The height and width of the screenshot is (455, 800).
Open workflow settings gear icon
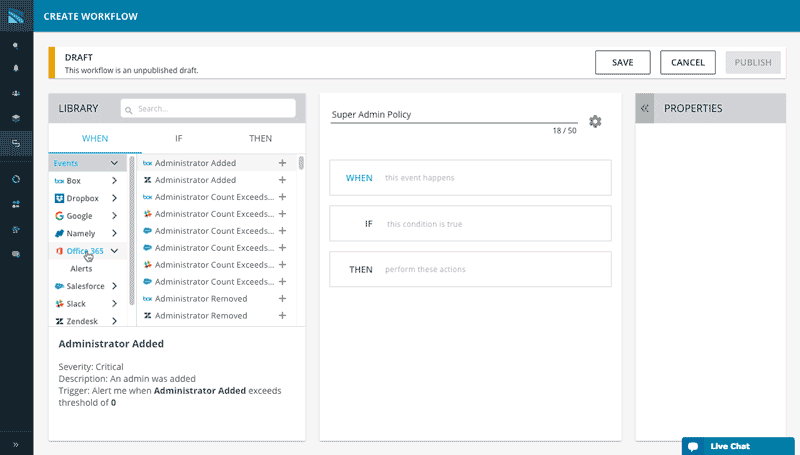[595, 121]
